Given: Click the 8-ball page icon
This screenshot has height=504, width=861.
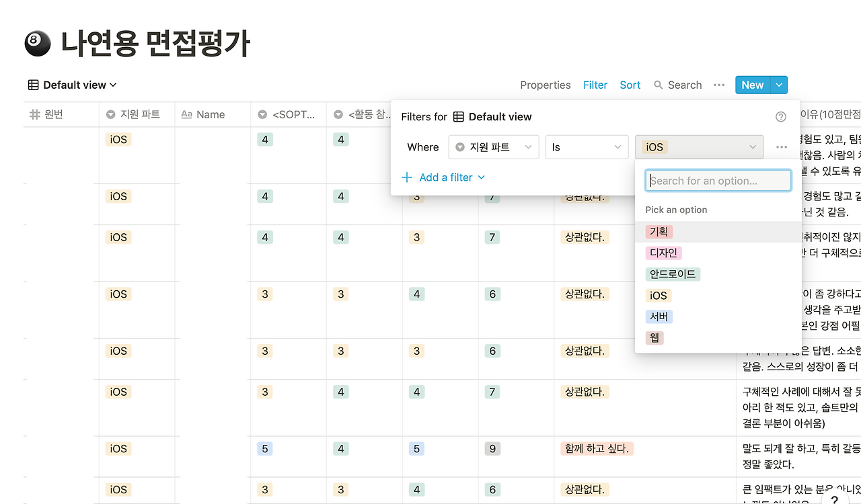Looking at the screenshot, I should pyautogui.click(x=38, y=44).
